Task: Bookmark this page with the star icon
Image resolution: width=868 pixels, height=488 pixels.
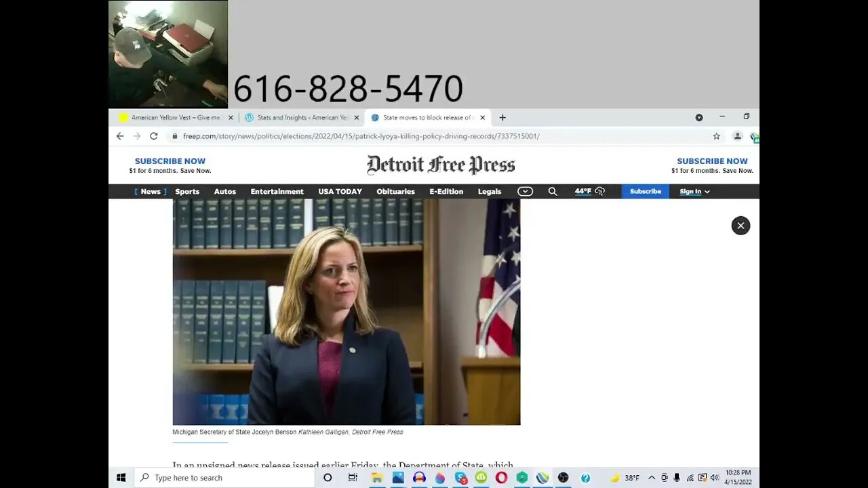Action: (717, 136)
